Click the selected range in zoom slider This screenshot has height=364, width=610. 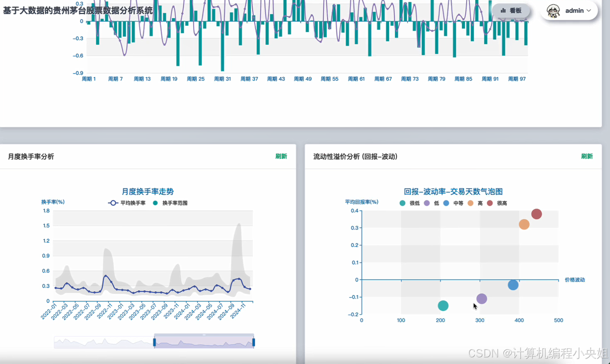[x=204, y=342]
